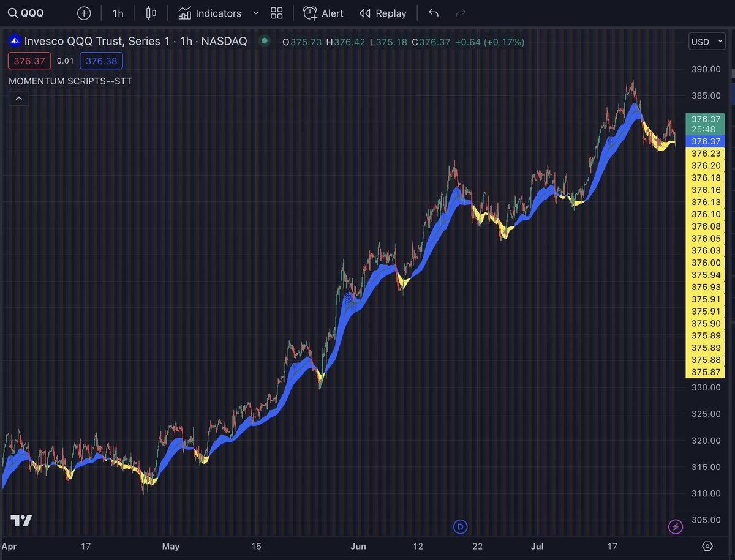Open the 1h timeframe selector
The image size is (735, 560).
point(118,13)
